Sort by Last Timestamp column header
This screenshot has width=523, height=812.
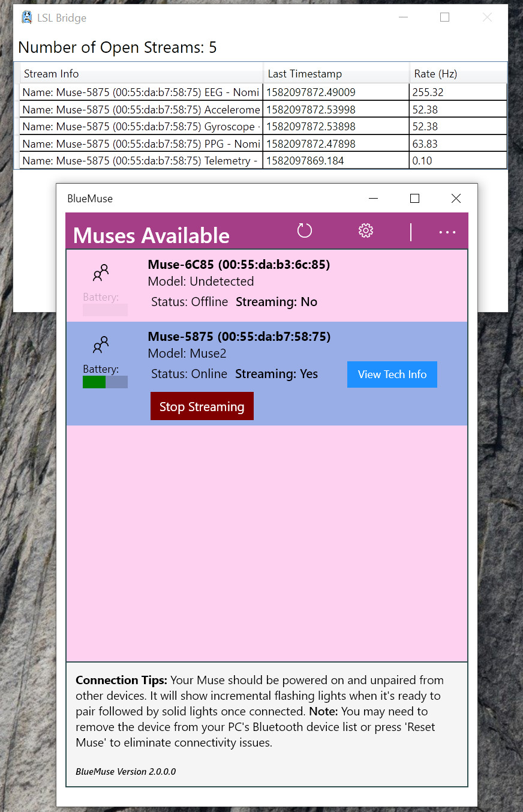point(336,74)
